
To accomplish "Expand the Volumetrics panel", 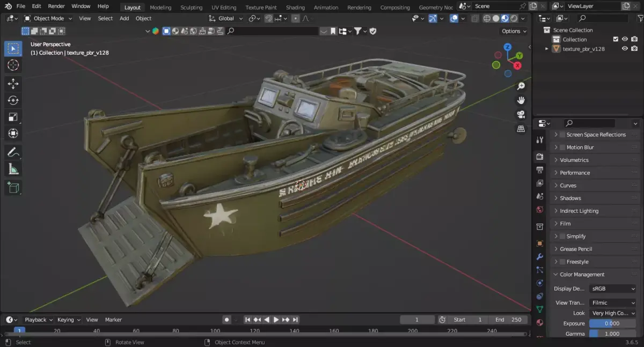I will point(595,160).
